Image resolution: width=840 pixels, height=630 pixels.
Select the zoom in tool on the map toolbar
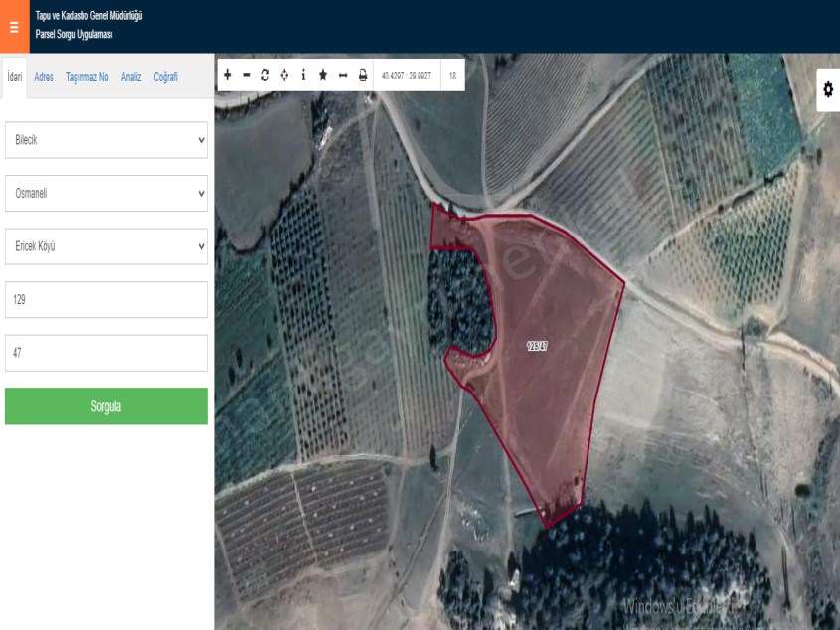[227, 73]
